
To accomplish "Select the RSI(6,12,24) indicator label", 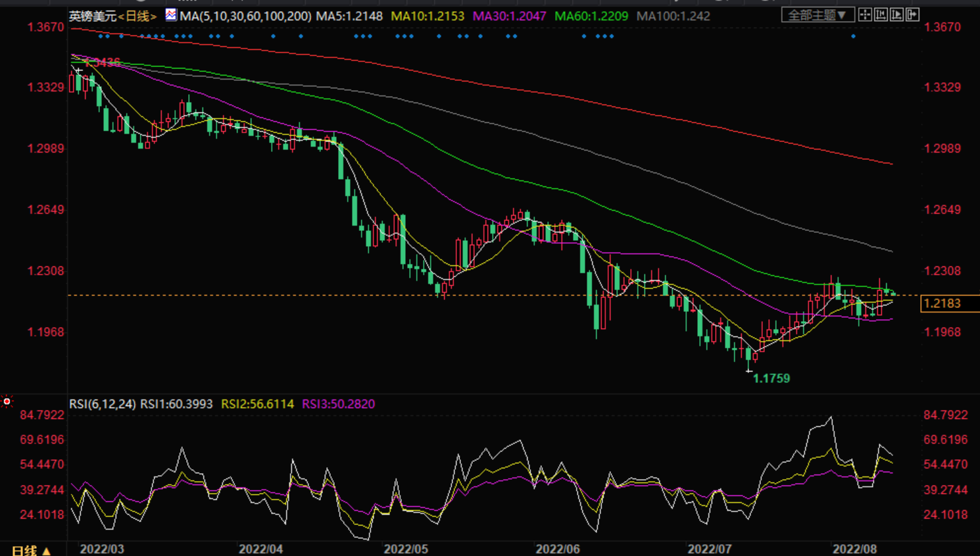I will point(103,404).
